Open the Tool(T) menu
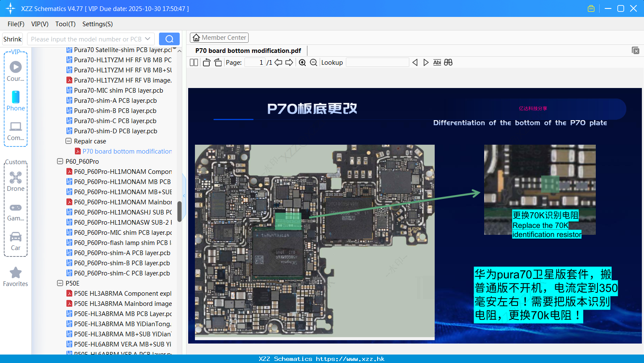Viewport: 644px width, 363px height. click(66, 24)
